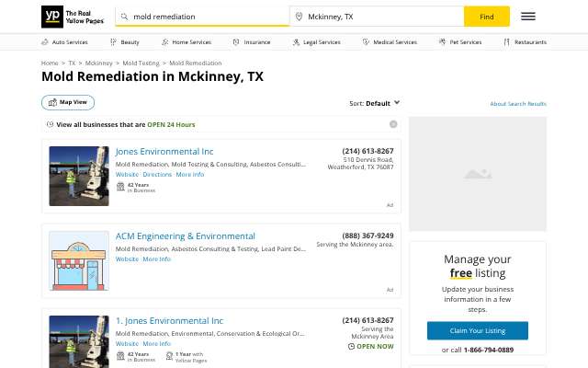588x368 pixels.
Task: Click the yellow Find button
Action: click(487, 17)
